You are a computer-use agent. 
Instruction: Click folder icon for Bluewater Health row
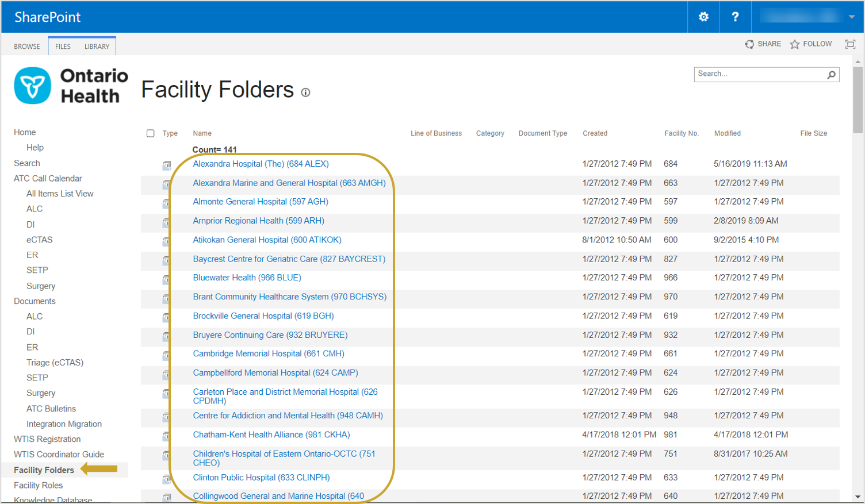167,279
